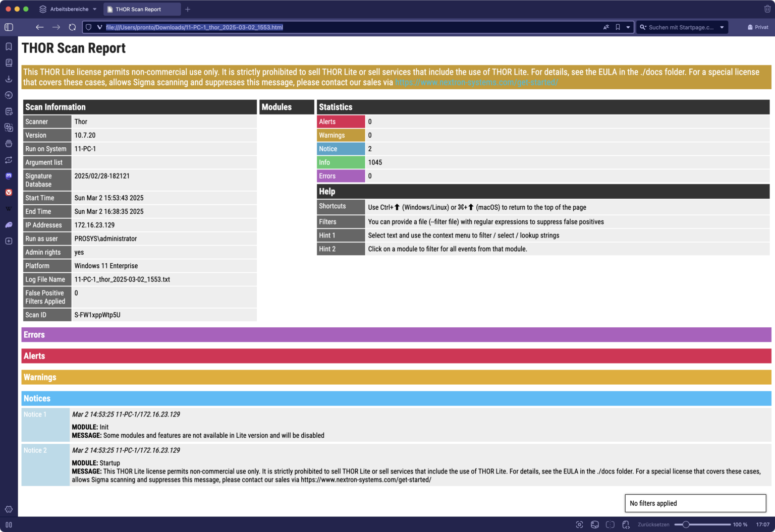This screenshot has height=532, width=775.
Task: Open the Vivaldi web panel
Action: coord(9,192)
